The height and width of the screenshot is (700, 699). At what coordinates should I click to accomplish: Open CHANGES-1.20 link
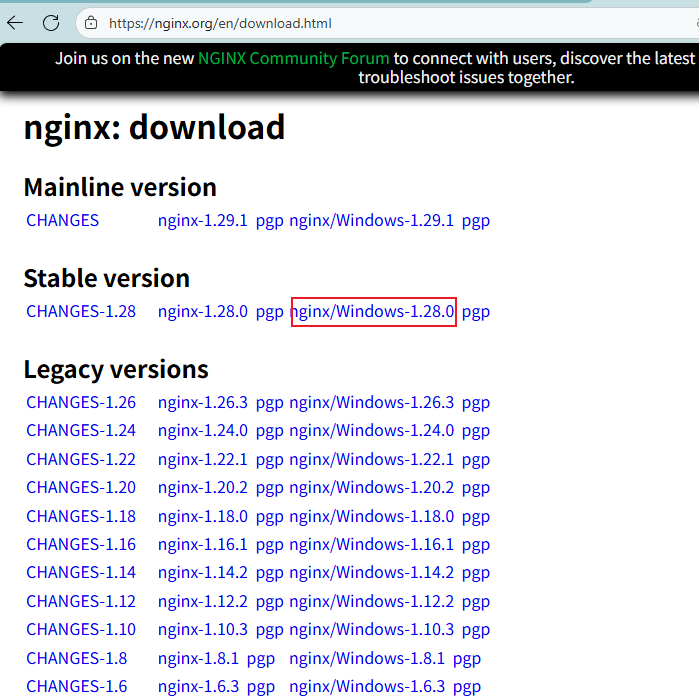[x=81, y=488]
